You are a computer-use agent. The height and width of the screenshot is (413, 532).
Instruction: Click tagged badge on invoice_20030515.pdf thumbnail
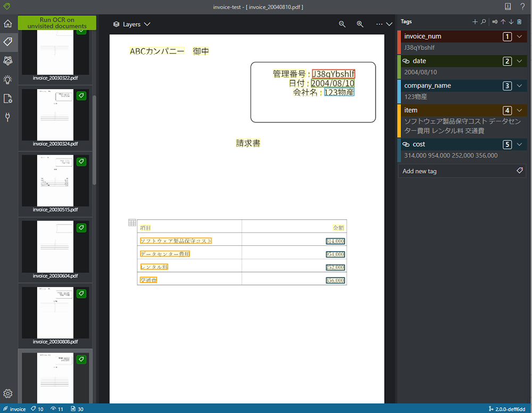pos(81,162)
